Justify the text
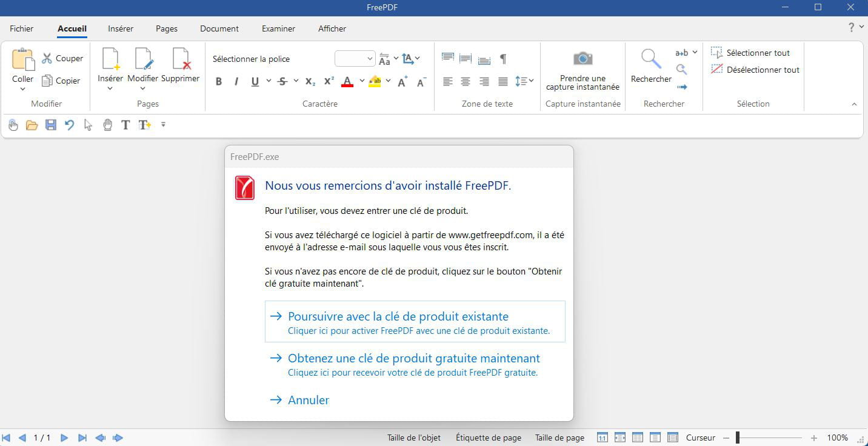 click(x=503, y=81)
